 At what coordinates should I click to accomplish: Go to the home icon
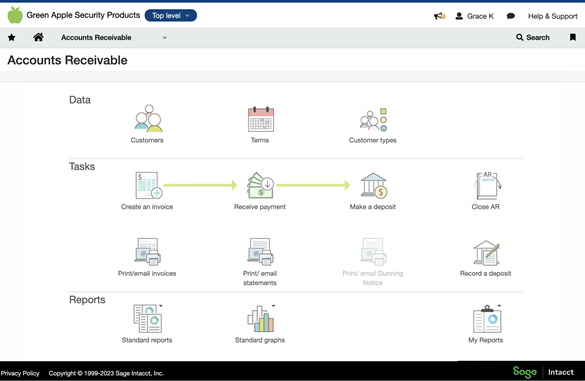point(38,37)
